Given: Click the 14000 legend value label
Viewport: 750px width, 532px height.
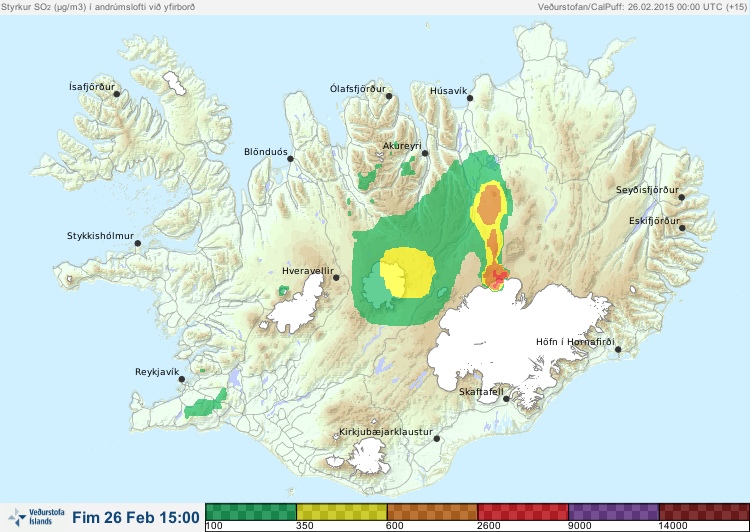Looking at the screenshot, I should pyautogui.click(x=673, y=526).
